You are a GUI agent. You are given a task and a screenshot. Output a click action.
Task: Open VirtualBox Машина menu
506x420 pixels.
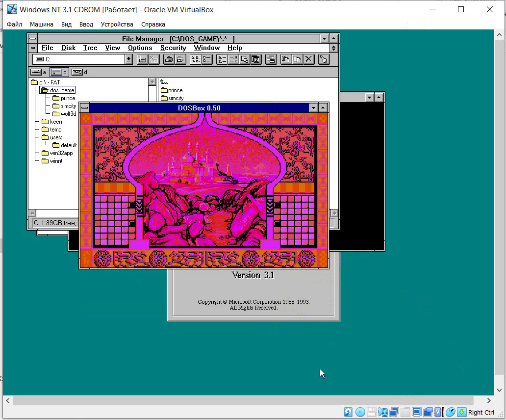point(42,24)
